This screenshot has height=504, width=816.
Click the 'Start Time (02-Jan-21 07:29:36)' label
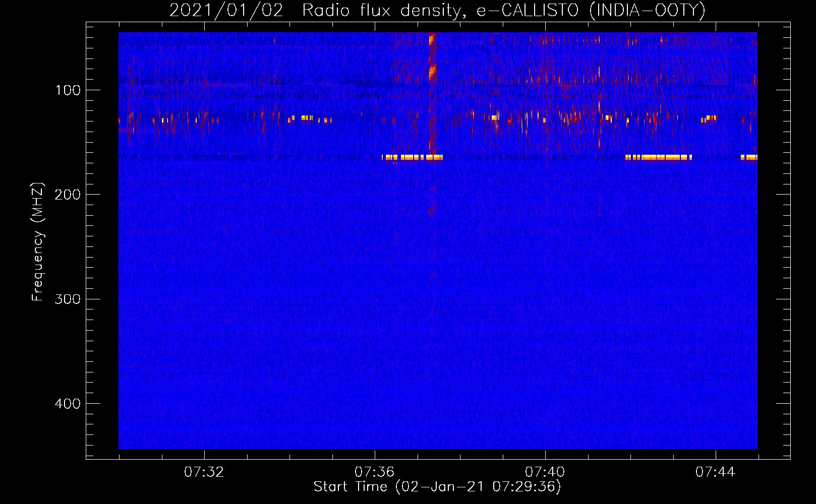click(437, 487)
